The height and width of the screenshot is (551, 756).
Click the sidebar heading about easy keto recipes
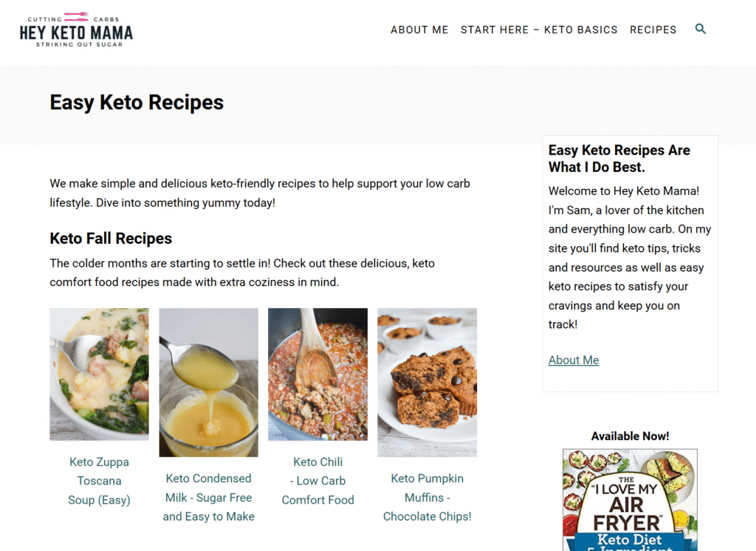point(619,159)
